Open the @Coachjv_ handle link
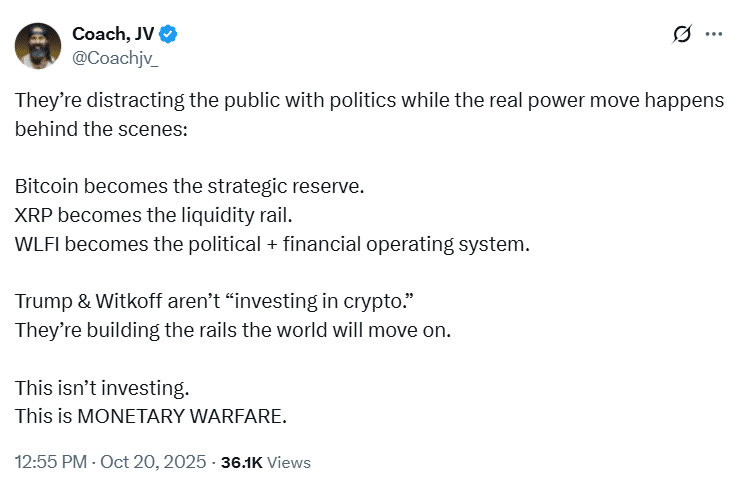The width and height of the screenshot is (740, 482). pyautogui.click(x=115, y=57)
